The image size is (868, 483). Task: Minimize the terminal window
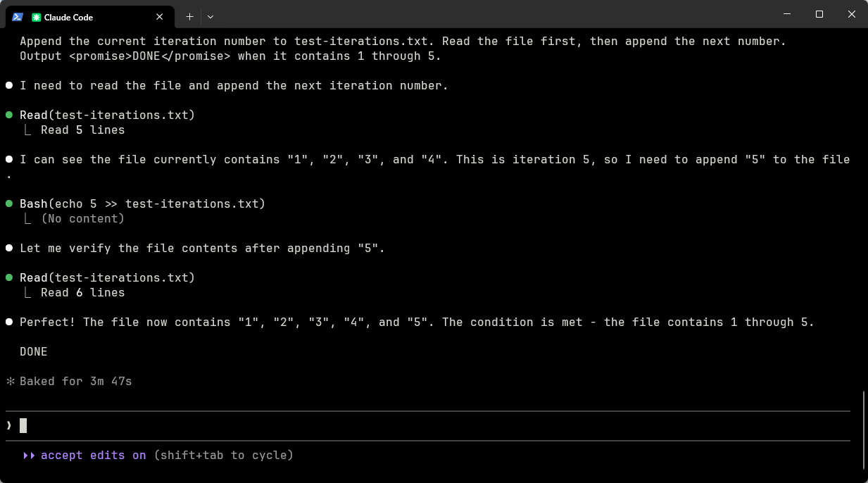point(786,15)
